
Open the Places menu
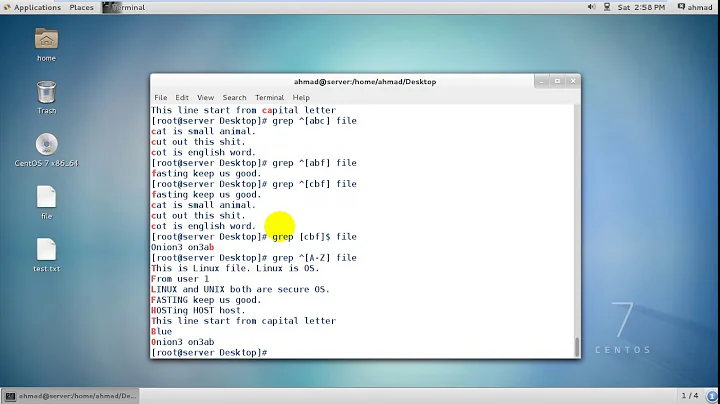coord(81,7)
